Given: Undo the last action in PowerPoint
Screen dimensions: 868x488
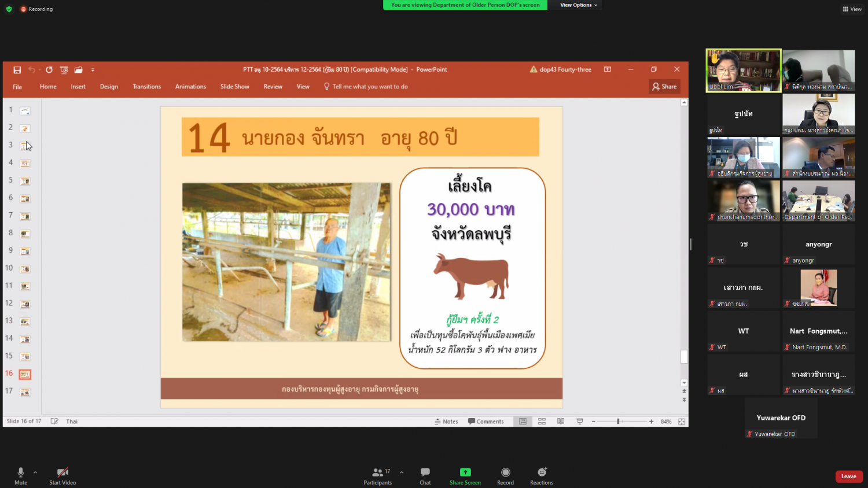Looking at the screenshot, I should coord(32,70).
